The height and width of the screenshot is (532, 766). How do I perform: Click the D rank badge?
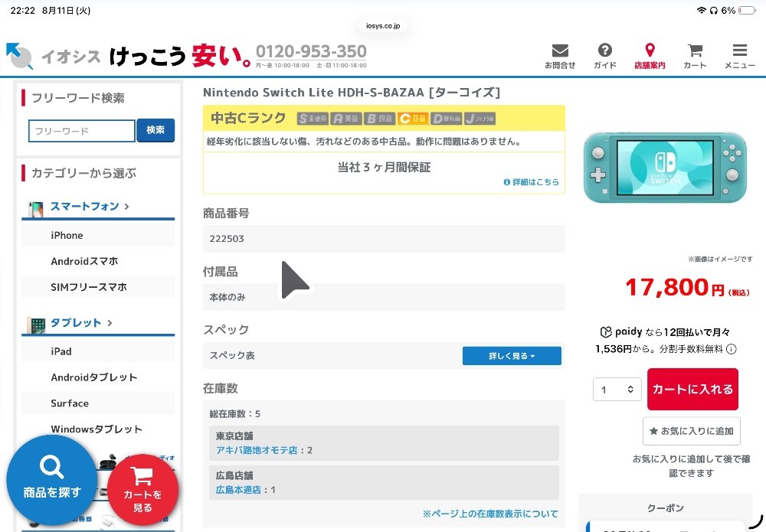coord(446,119)
